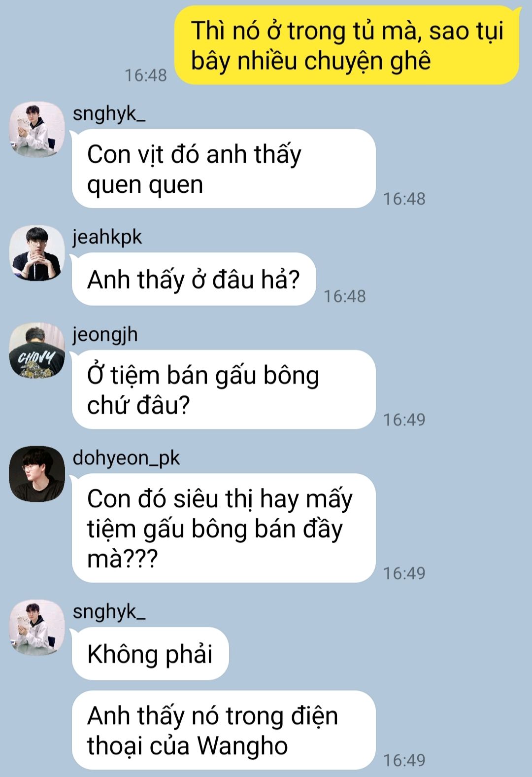532x777 pixels.
Task: Tap the 'Không phải' message bubble
Action: click(x=150, y=654)
